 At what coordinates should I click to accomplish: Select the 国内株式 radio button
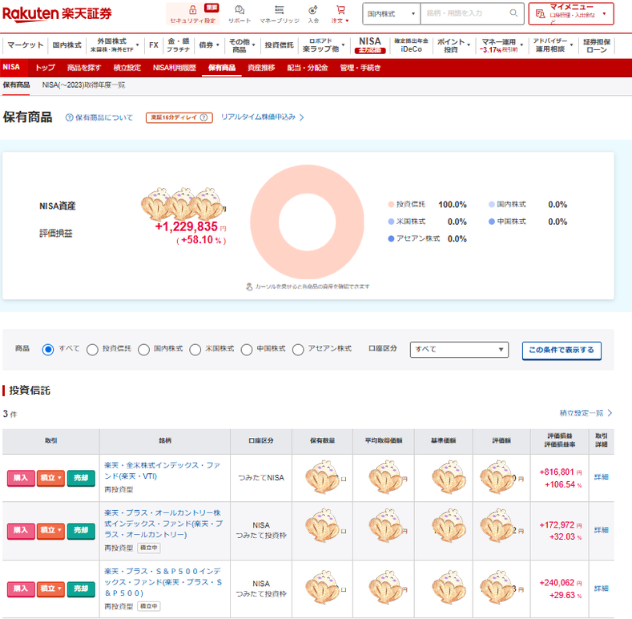point(144,349)
